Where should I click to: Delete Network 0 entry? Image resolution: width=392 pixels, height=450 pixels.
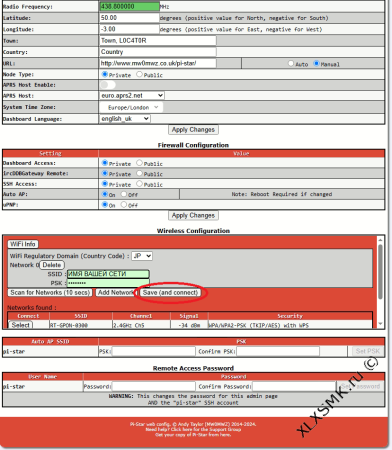tap(52, 265)
